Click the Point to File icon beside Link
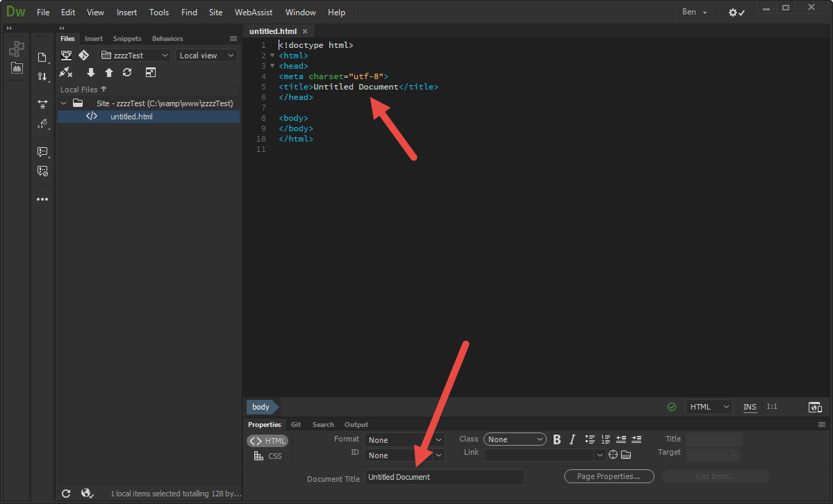Image resolution: width=833 pixels, height=504 pixels. [613, 454]
